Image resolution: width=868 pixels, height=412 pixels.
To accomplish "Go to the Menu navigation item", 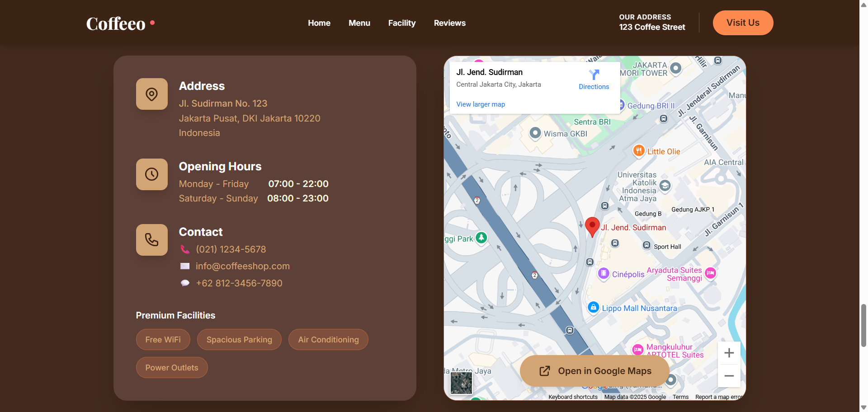I will pos(359,23).
